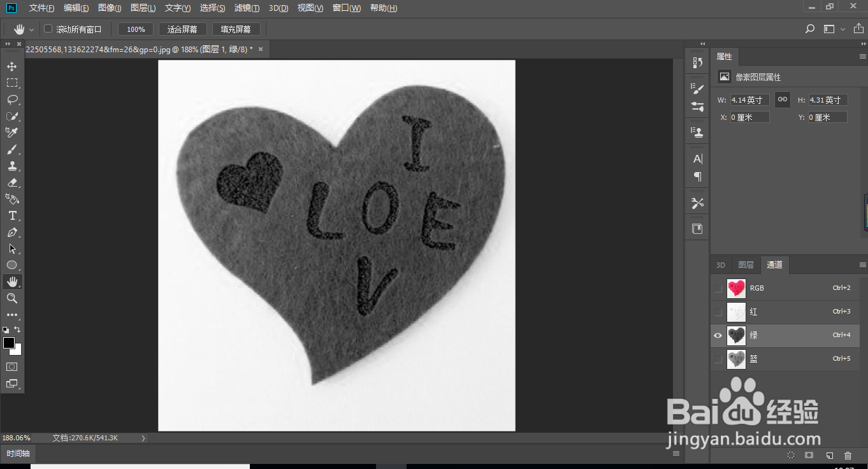Expand the toolbox double-arrow
The width and height of the screenshot is (868, 469).
(x=8, y=43)
